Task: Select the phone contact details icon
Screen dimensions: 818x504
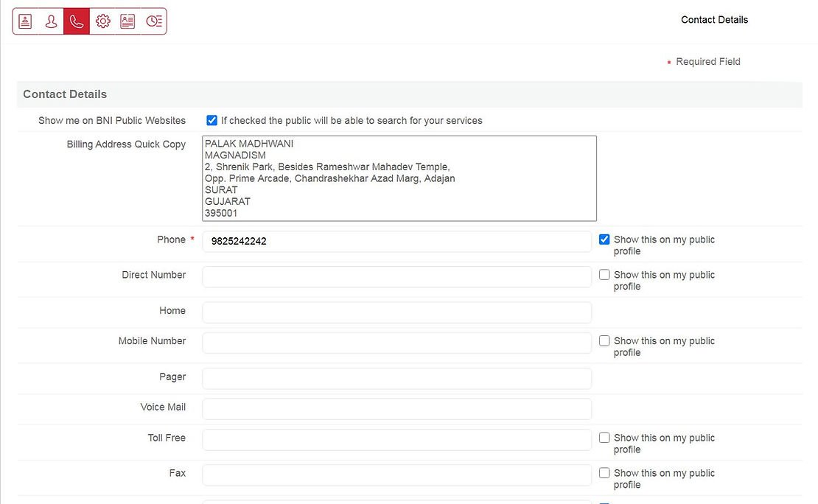Action: click(x=77, y=21)
